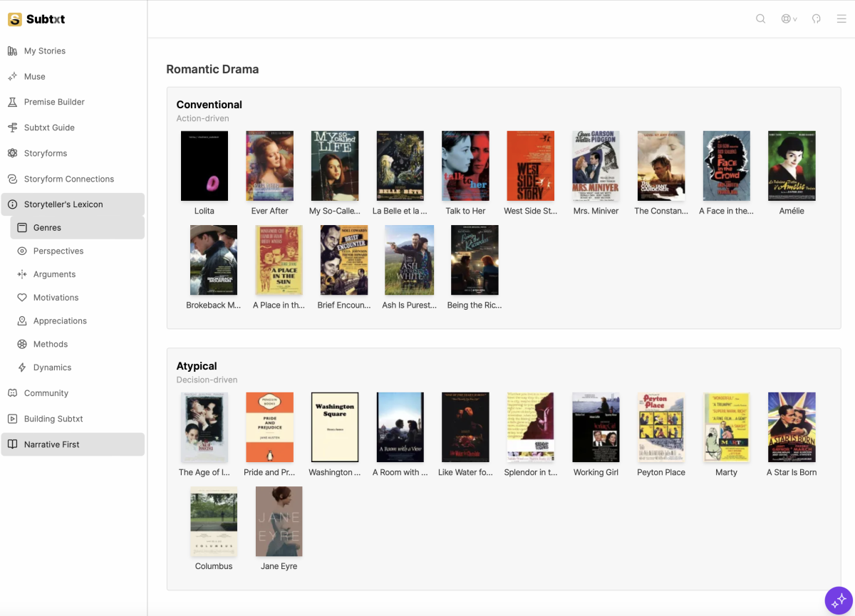This screenshot has height=616, width=855.
Task: Open the Ash Is Purest White poster
Action: click(x=409, y=260)
